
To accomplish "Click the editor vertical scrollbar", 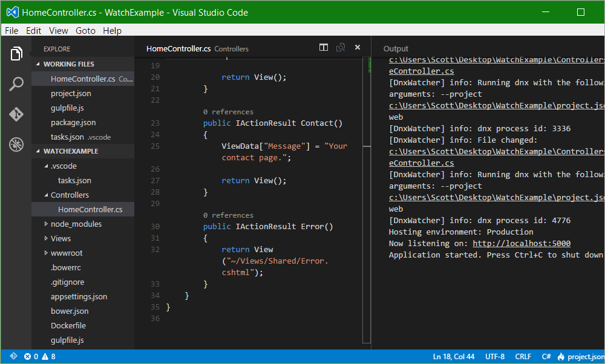I will pos(367,200).
